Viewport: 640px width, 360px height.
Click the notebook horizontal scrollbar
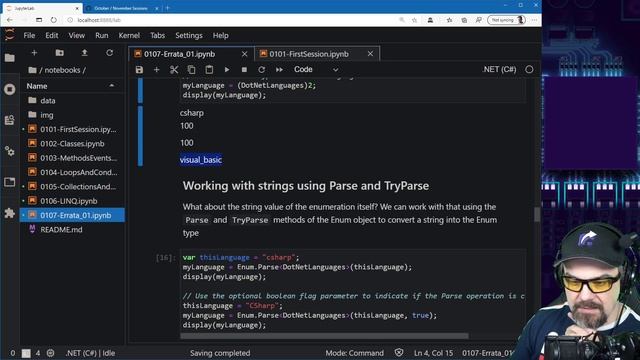(324, 336)
